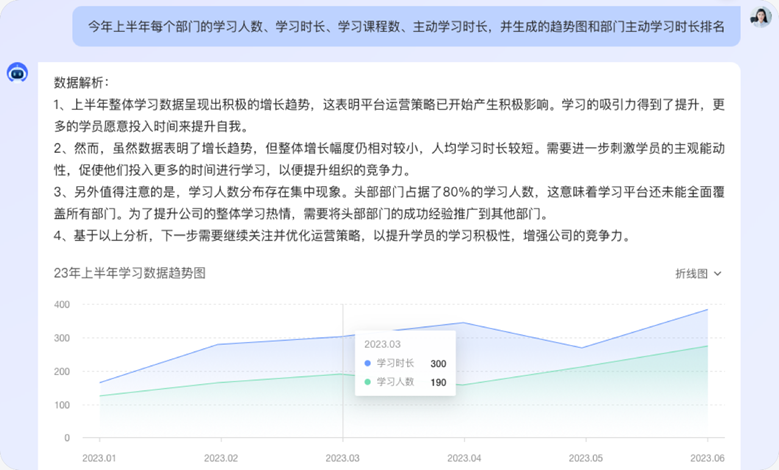Click the 2023.03 x-axis label
This screenshot has width=779, height=470.
click(343, 456)
